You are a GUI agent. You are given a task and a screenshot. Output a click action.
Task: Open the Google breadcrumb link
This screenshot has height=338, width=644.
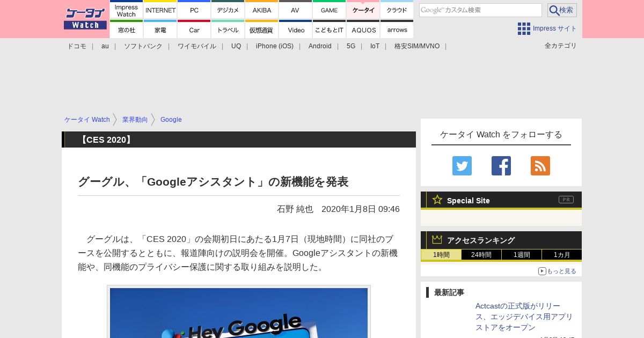click(x=171, y=120)
